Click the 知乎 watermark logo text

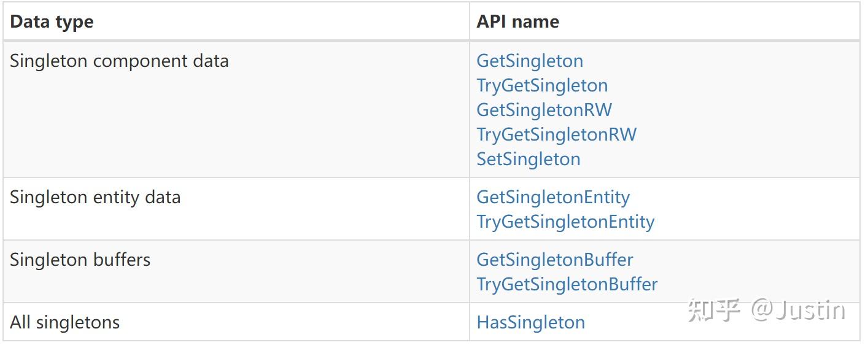click(715, 311)
